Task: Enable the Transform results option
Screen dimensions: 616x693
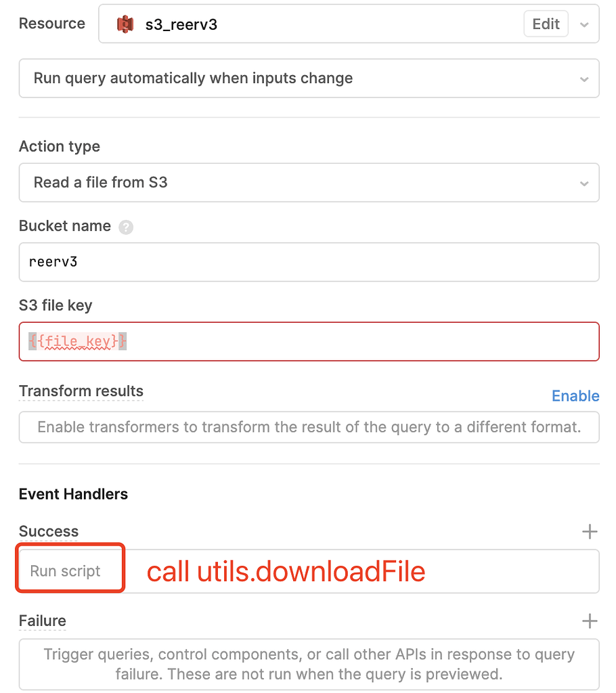Action: [575, 396]
